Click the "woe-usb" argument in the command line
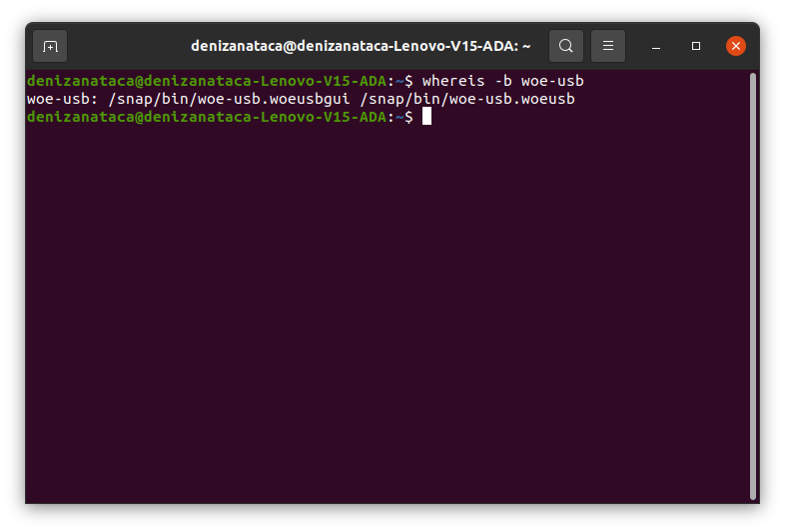This screenshot has height=532, width=785. 552,81
